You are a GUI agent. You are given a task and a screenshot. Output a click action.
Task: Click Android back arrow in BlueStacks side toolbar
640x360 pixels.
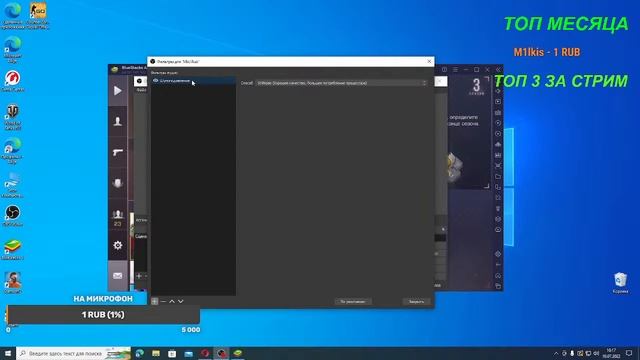(498, 265)
